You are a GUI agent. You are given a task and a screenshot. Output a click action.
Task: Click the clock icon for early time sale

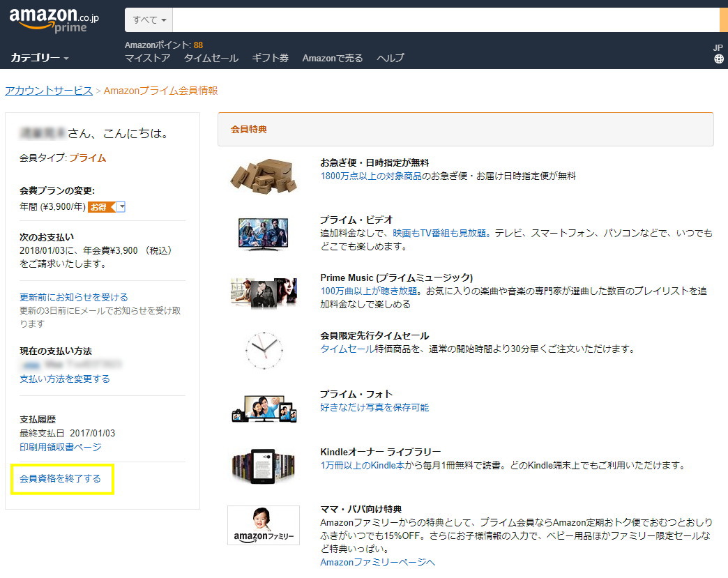[x=264, y=350]
